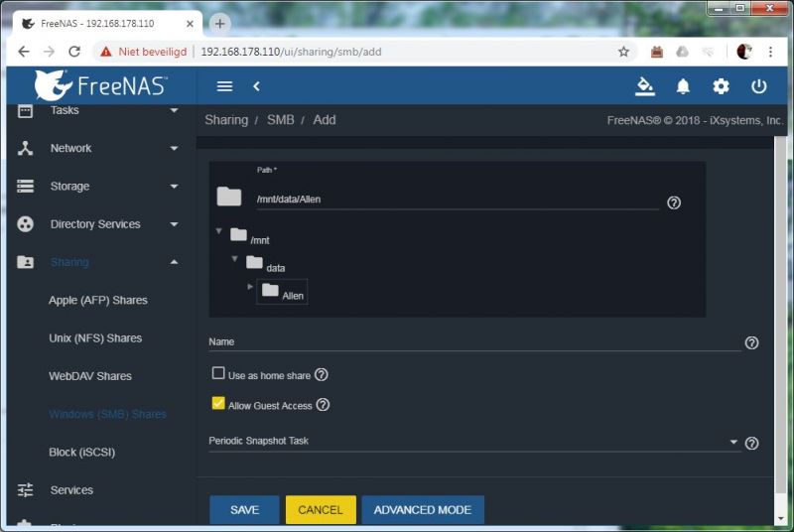Click the Add breadcrumb text
Image resolution: width=794 pixels, height=532 pixels.
(x=325, y=120)
